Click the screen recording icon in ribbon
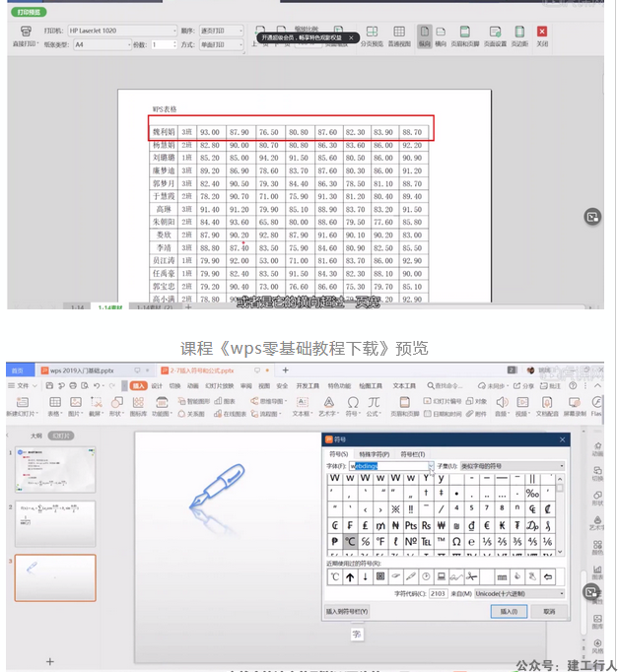 coord(575,402)
